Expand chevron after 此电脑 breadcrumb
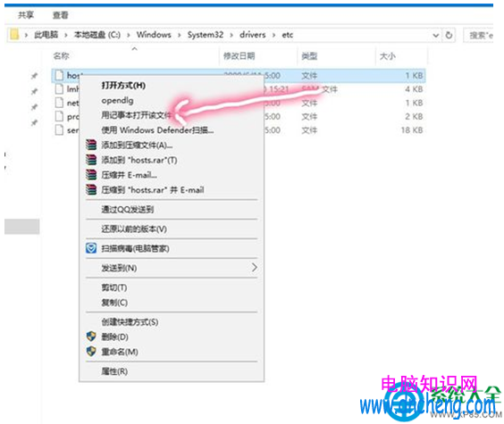 tap(66, 35)
